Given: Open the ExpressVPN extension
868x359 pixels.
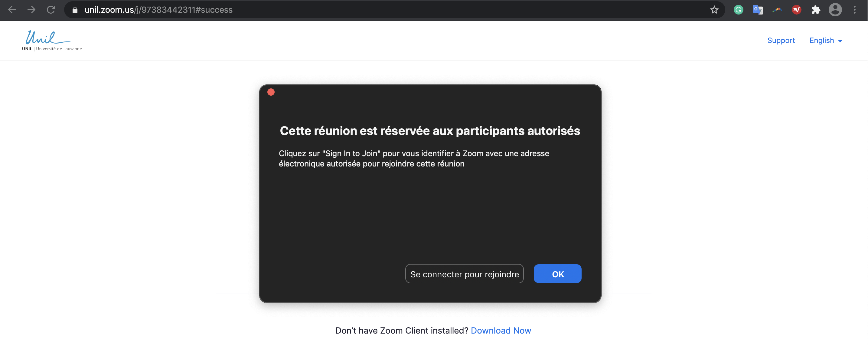Looking at the screenshot, I should [796, 10].
